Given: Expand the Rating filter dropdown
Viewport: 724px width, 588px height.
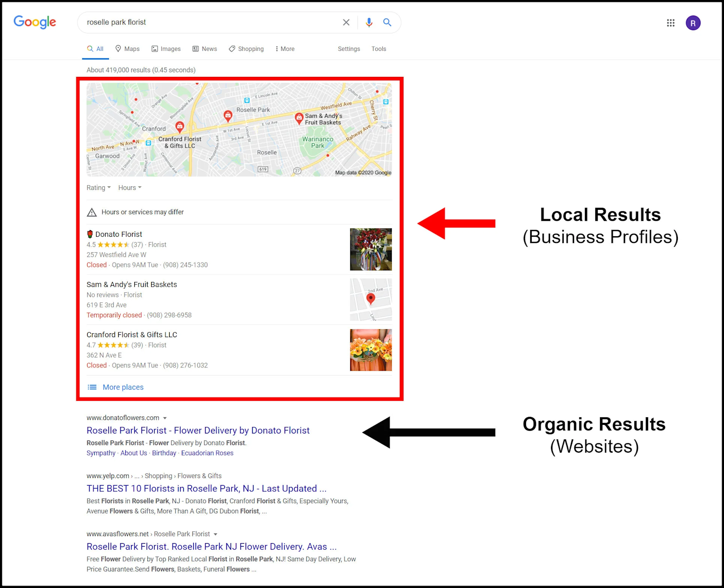Looking at the screenshot, I should coord(99,188).
